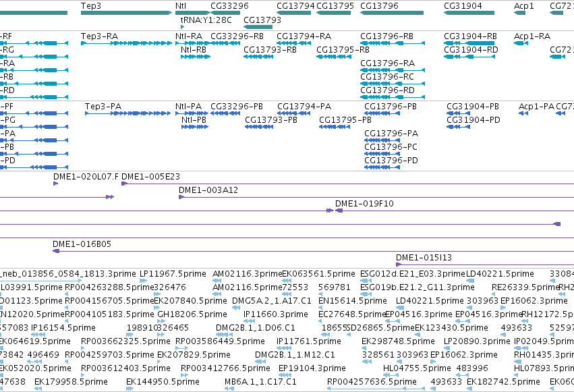574x392 pixels.
Task: Click the EP19104.3prime EST label
Action: (312, 368)
